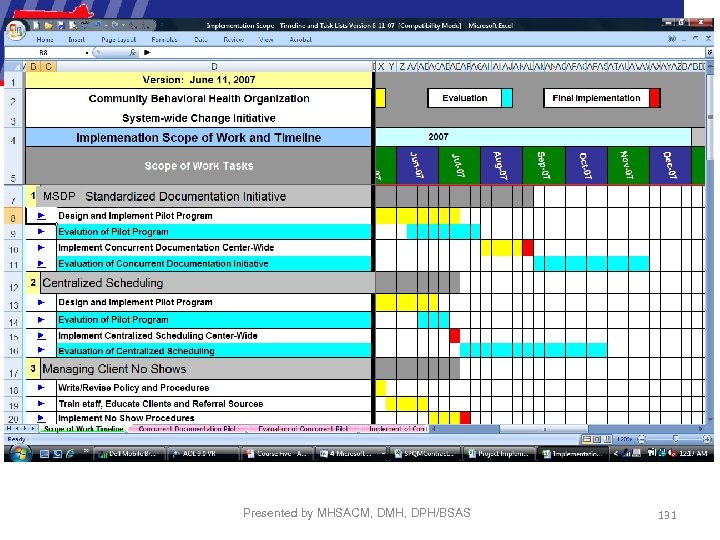
Task: Expand the 4 Microsoft taskbar group
Action: point(383,454)
